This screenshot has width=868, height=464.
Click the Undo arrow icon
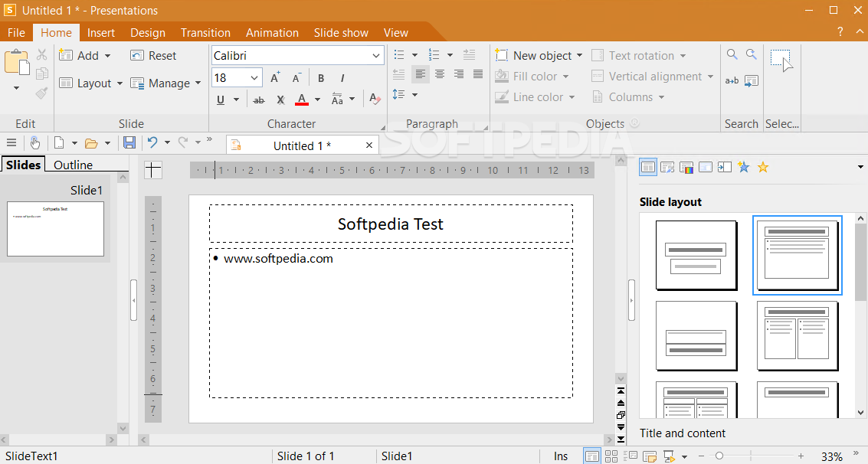click(x=152, y=142)
